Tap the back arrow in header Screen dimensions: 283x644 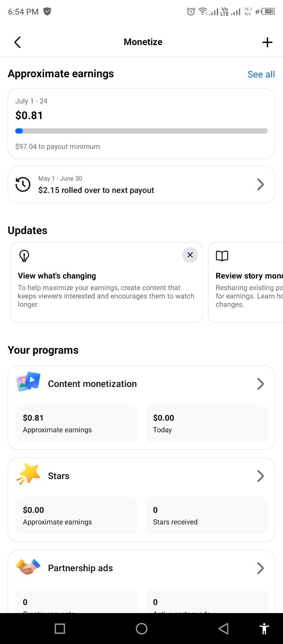tap(17, 42)
